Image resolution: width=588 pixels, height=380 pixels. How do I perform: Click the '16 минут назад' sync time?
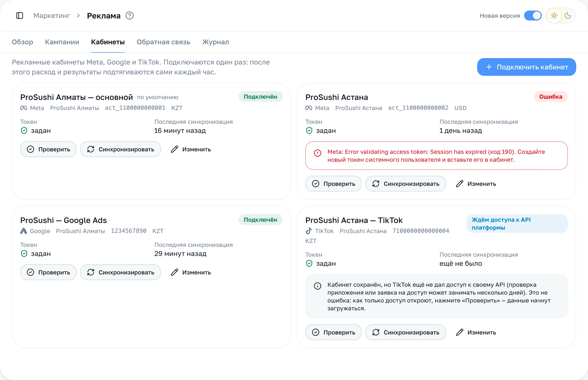click(x=180, y=131)
